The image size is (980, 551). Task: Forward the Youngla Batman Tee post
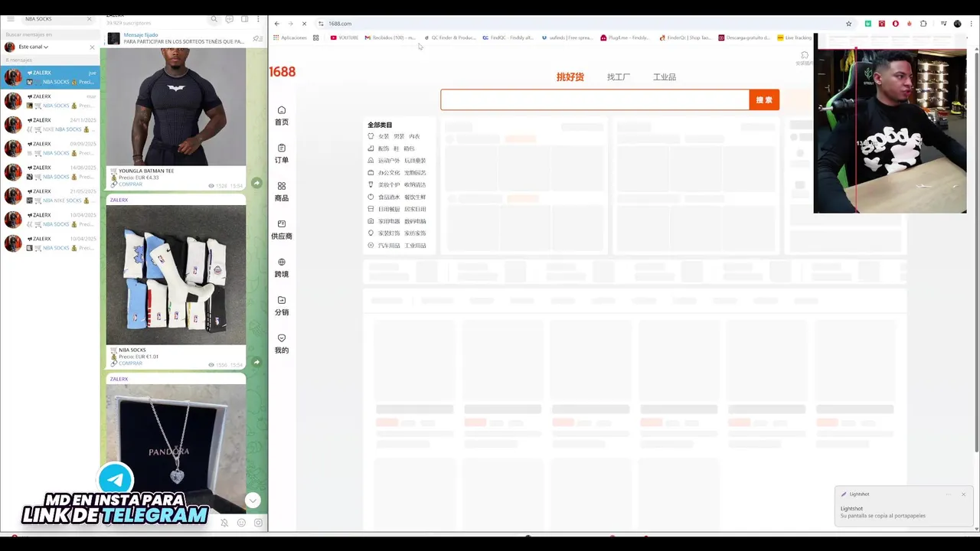pos(256,183)
